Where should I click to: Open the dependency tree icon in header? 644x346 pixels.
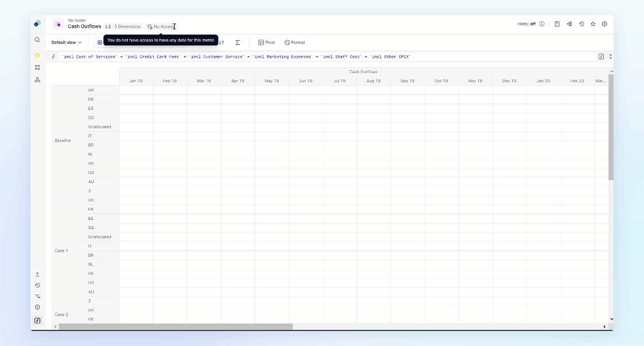[569, 24]
